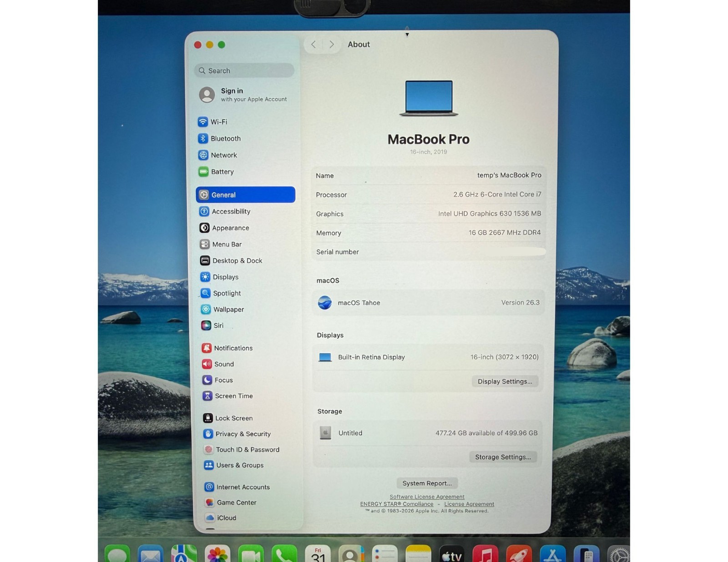This screenshot has height=562, width=728.
Task: Click the 16-inch, 2019 model text
Action: pos(429,152)
